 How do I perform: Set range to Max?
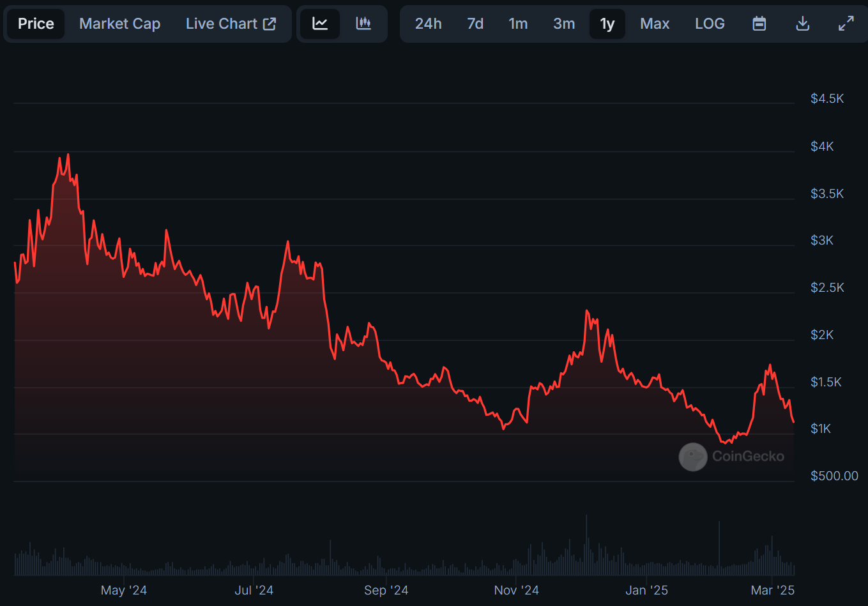[655, 24]
